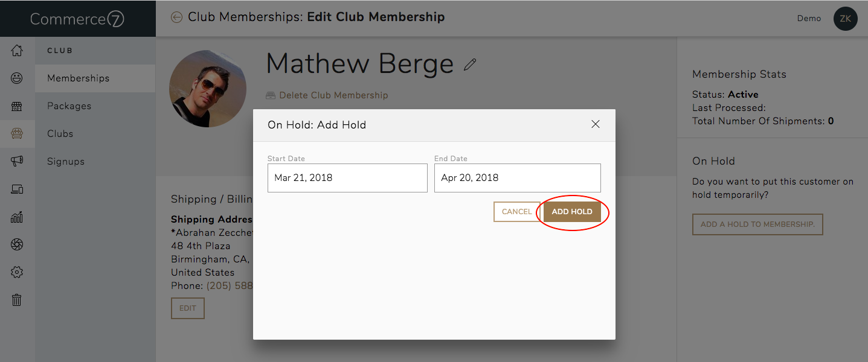Click the bar chart reports icon
868x362 pixels.
tap(17, 217)
